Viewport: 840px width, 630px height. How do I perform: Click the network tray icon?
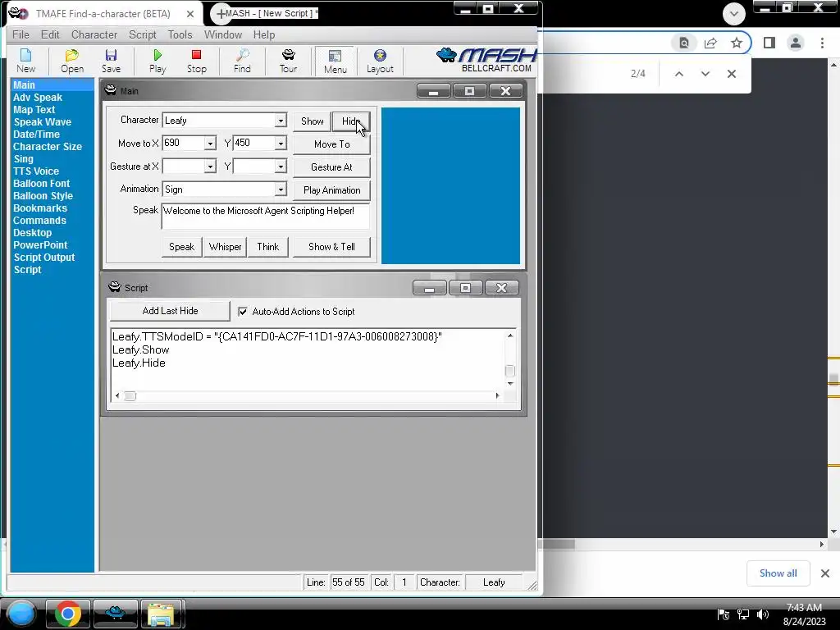743,614
